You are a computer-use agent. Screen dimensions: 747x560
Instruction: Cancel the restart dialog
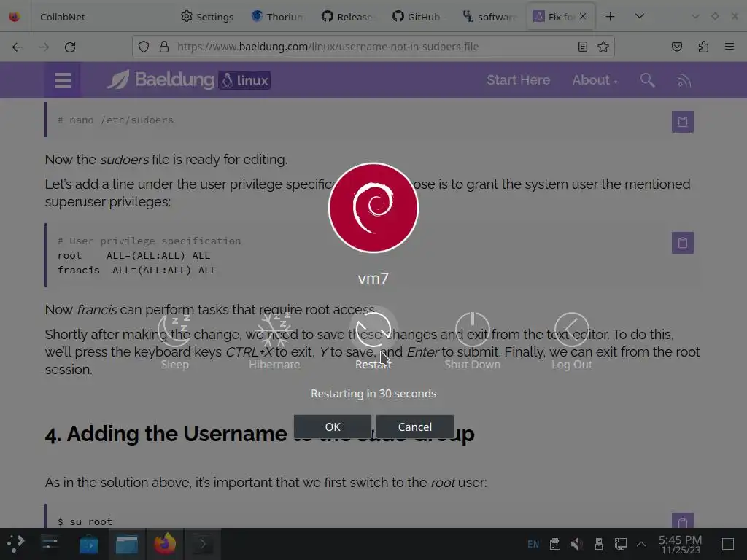click(x=415, y=427)
